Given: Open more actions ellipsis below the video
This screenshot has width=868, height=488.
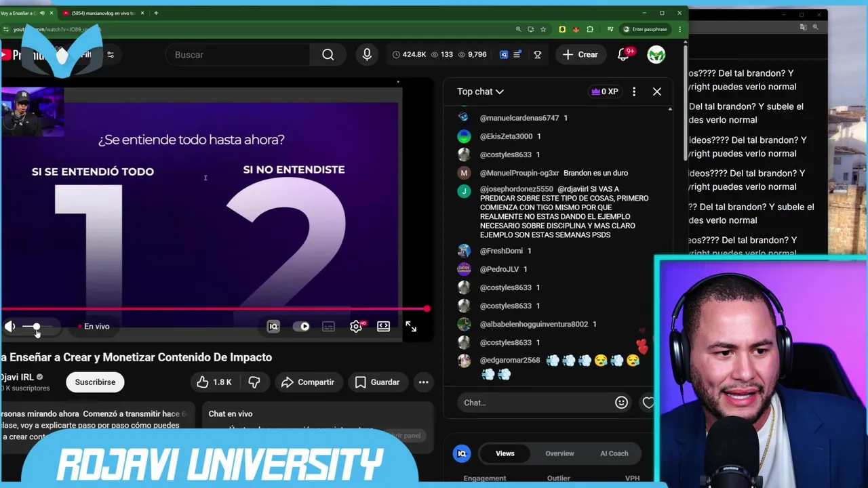Looking at the screenshot, I should tap(424, 382).
